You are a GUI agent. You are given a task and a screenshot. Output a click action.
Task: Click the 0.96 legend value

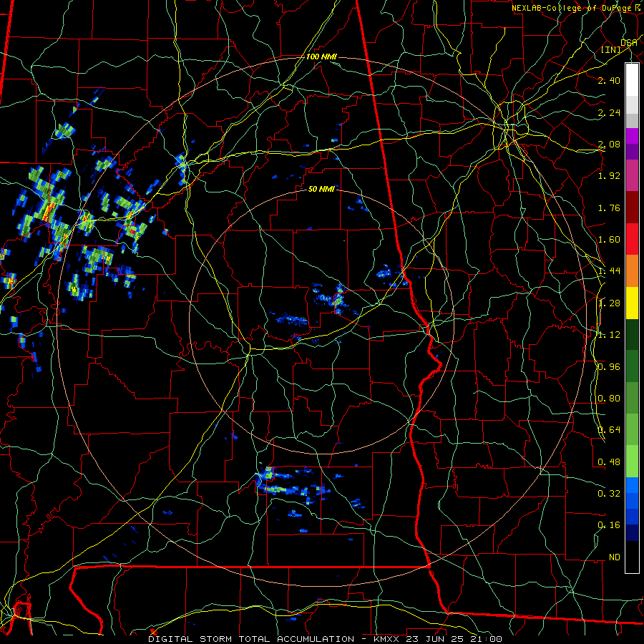coord(609,367)
